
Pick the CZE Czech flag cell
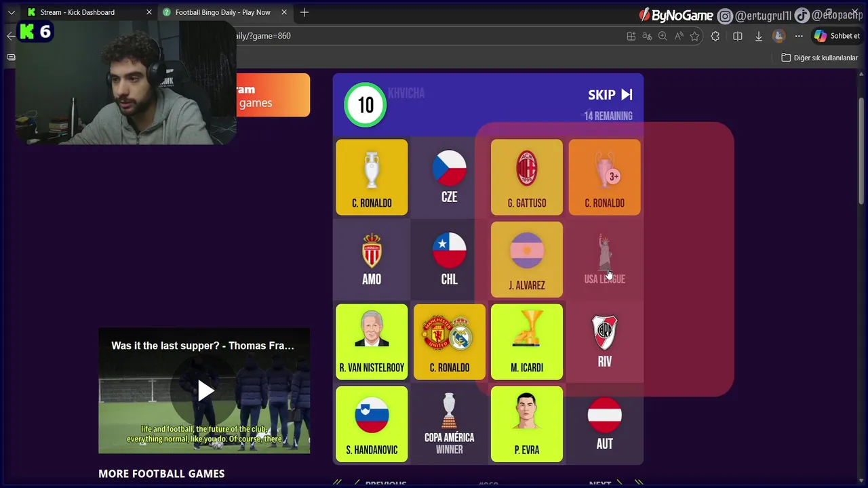point(449,178)
